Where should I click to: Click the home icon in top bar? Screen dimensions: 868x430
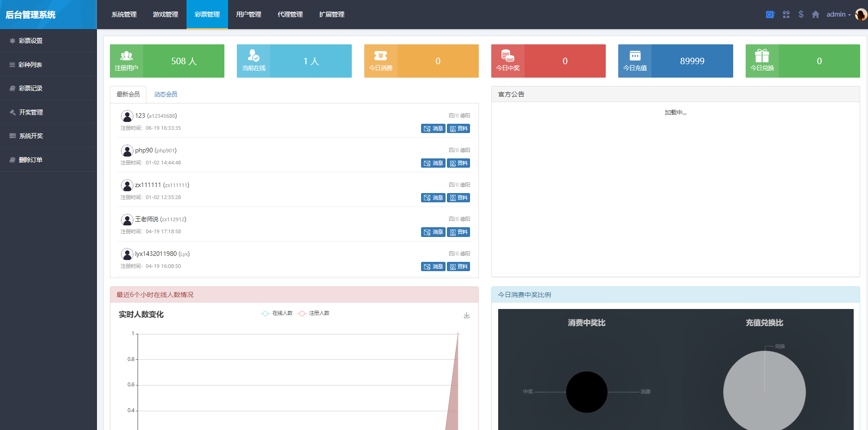coord(815,14)
